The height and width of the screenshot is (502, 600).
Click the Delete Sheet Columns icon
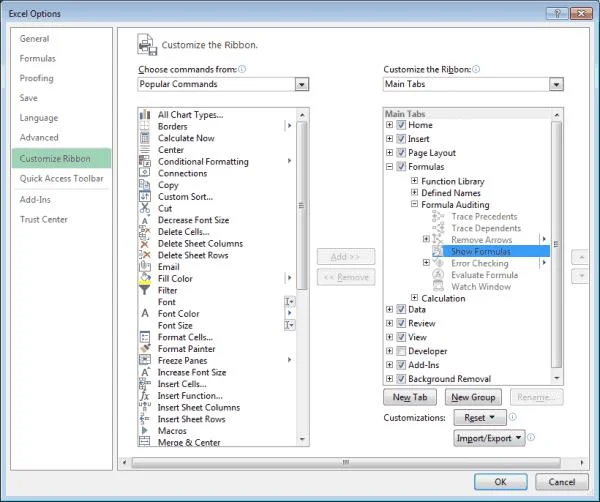pos(145,243)
